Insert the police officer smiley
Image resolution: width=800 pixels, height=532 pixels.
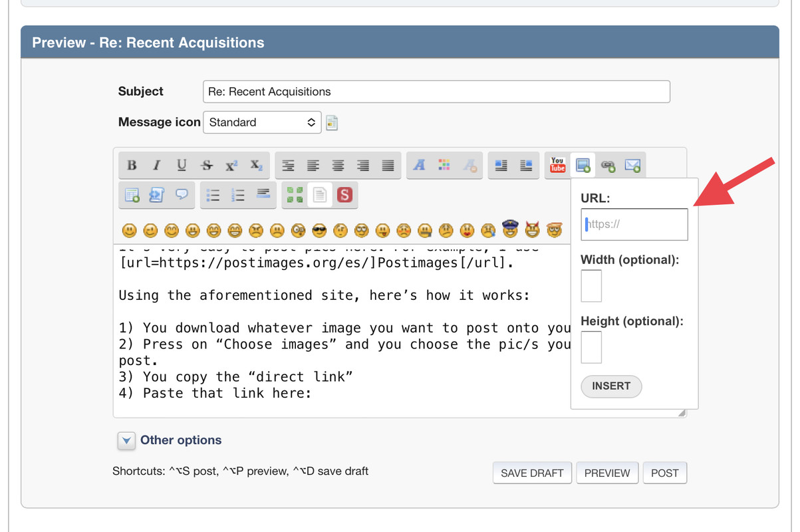[510, 229]
